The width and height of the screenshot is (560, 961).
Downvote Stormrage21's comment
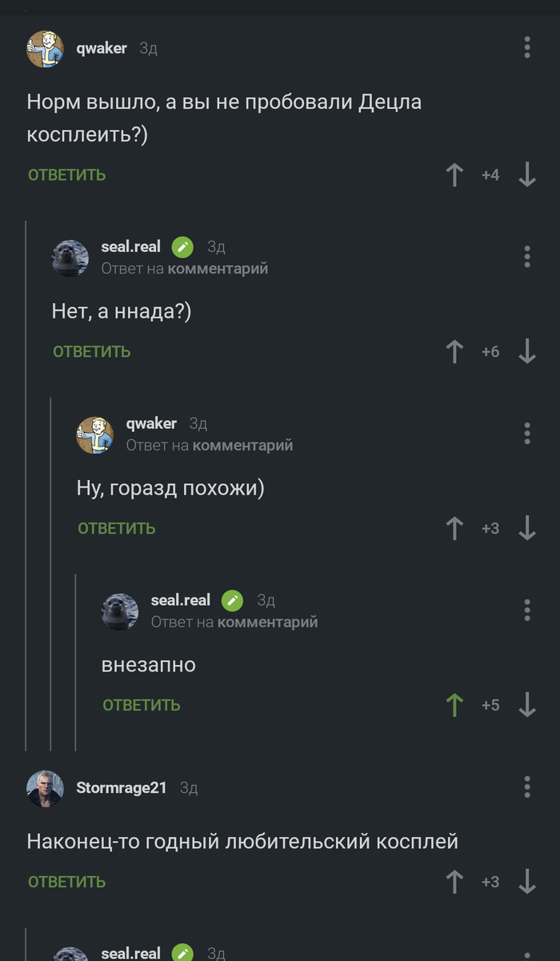pos(527,881)
